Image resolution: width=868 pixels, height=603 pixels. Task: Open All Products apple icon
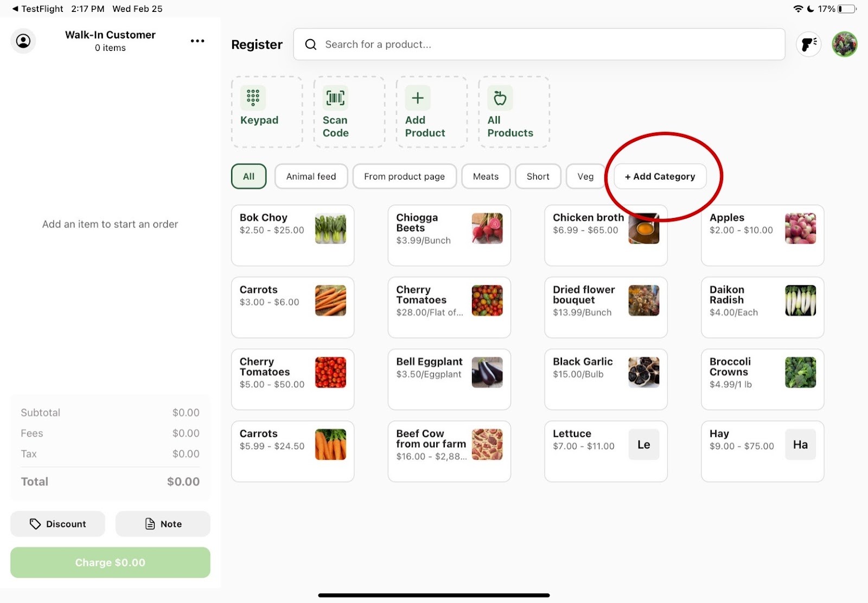click(500, 98)
